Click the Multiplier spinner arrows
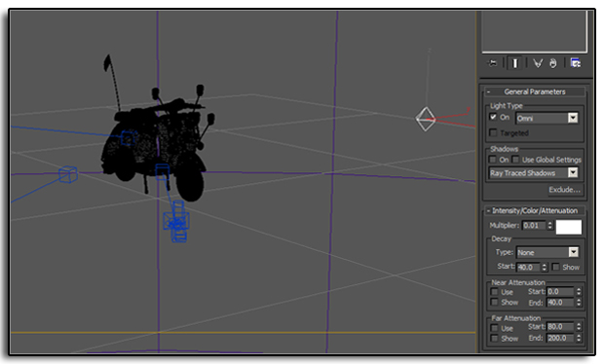 [550, 226]
